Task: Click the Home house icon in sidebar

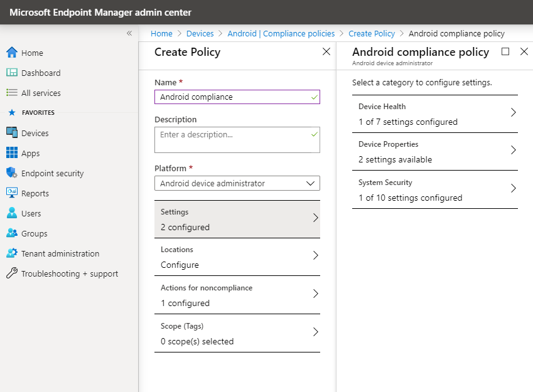Action: click(12, 52)
